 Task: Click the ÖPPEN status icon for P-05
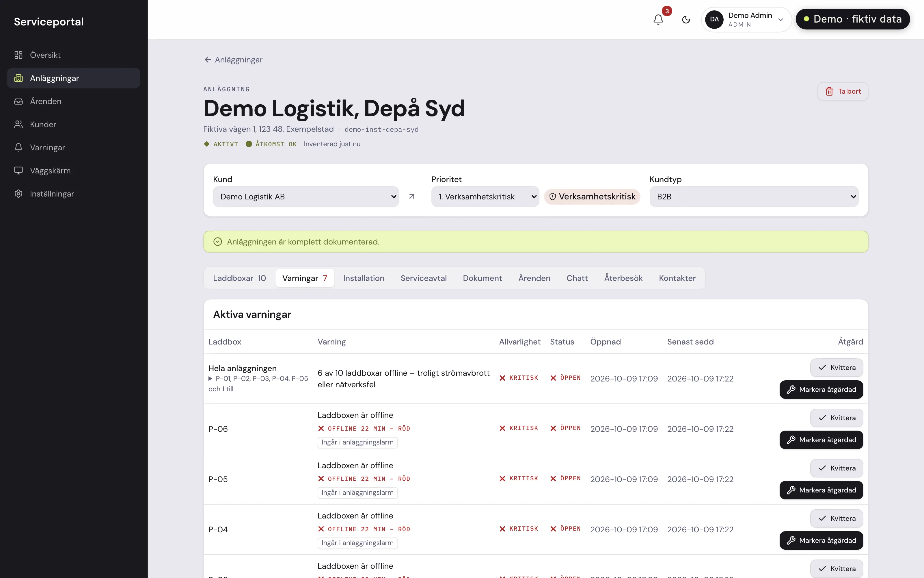(553, 479)
